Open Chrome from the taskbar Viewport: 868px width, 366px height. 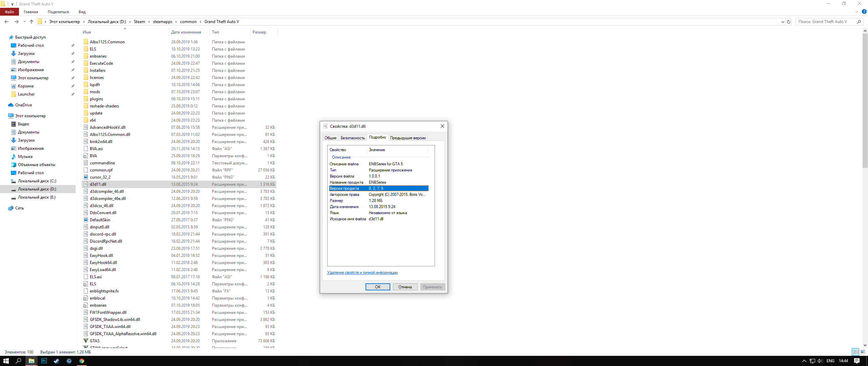point(82,361)
